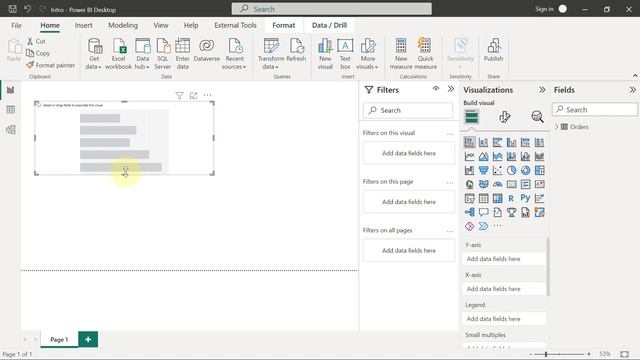
Task: Select the Gauge visual
Action: [497, 184]
